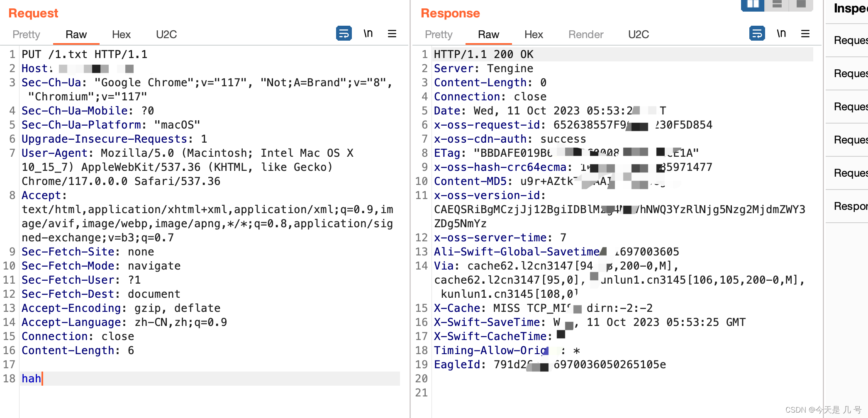Screen dimensions: 868x418
Task: Click the Ali-Swift-Global-Savetime header
Action: tap(557, 252)
